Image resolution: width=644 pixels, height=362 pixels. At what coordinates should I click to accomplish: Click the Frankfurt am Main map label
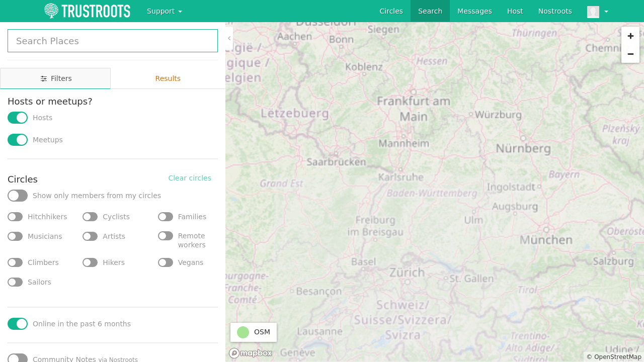pyautogui.click(x=414, y=109)
